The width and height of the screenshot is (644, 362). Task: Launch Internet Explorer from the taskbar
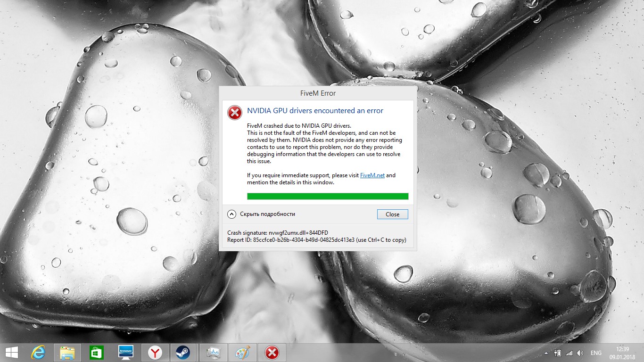tap(38, 353)
